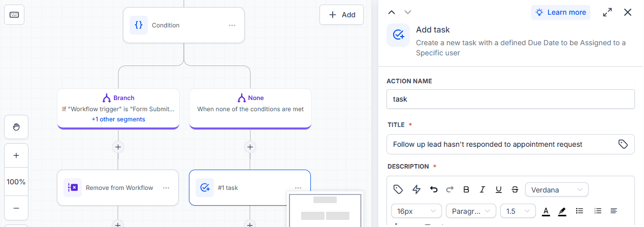Open the +1 other segments link

click(x=118, y=119)
